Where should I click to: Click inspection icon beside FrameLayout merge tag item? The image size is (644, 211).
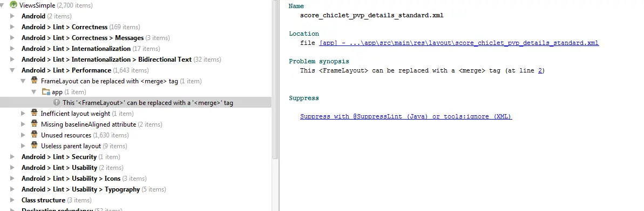pos(35,81)
